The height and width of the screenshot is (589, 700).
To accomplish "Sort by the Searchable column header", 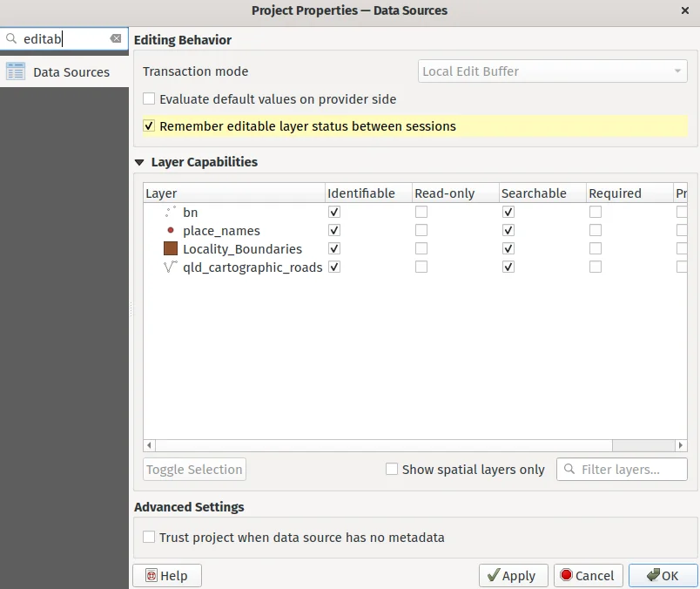I will coord(534,193).
